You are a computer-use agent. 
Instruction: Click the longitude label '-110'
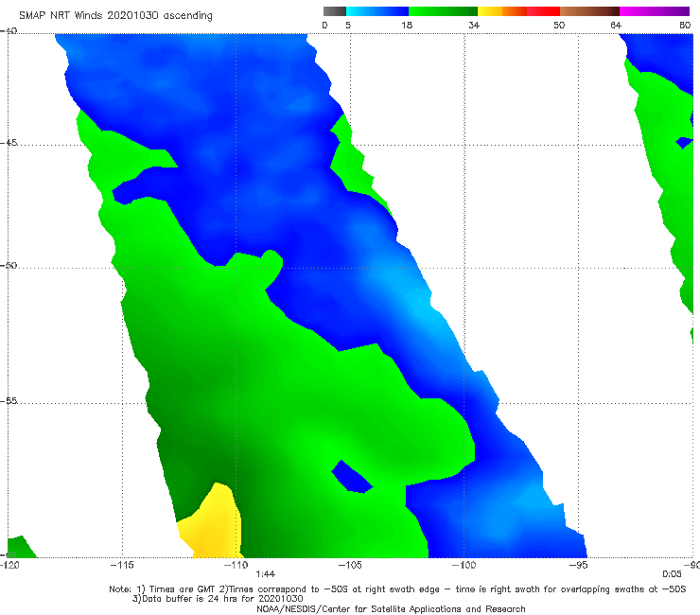coord(236,565)
